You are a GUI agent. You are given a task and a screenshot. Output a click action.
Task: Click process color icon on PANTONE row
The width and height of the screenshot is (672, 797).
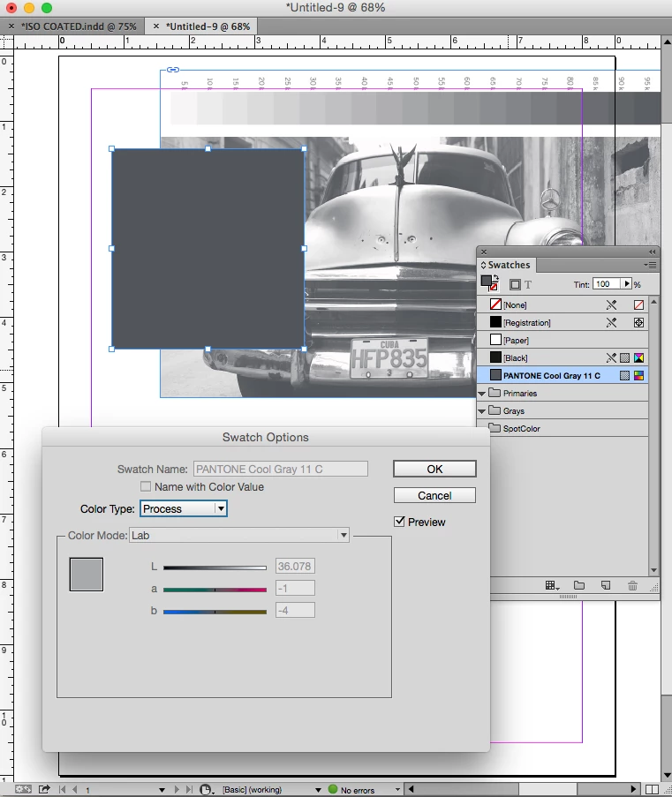[624, 376]
